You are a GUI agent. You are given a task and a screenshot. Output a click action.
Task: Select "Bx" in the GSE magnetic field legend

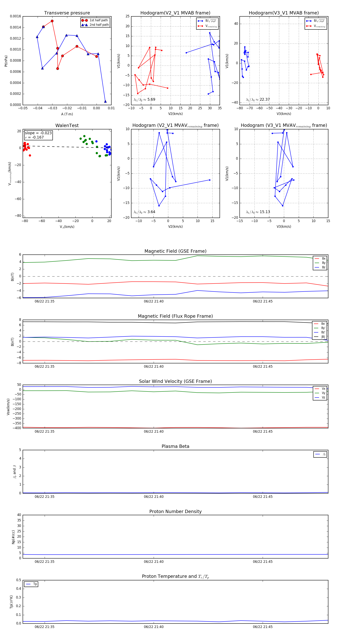coord(320,259)
